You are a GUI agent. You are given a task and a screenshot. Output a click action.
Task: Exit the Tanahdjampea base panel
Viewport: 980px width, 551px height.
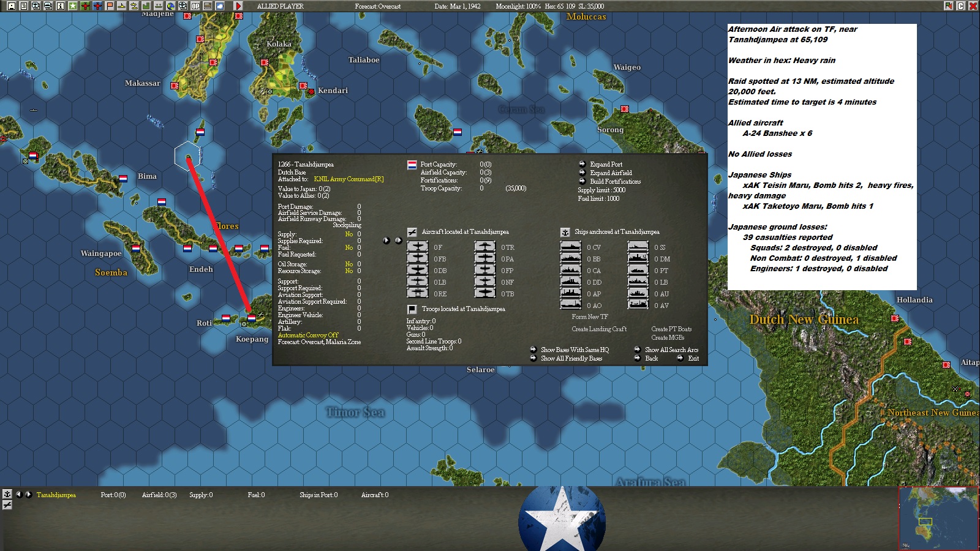(688, 358)
